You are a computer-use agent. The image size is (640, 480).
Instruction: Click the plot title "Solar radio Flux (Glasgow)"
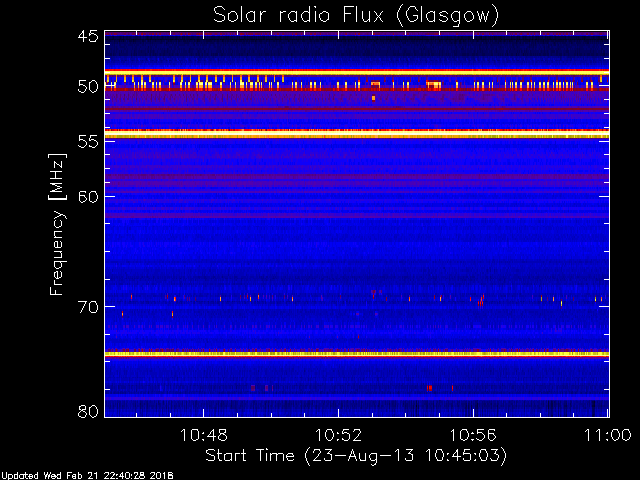356,16
